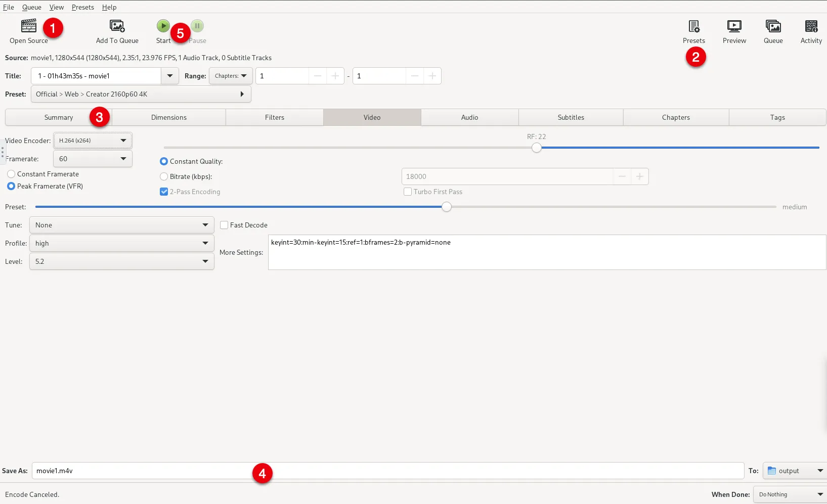Click the side panel handle dots
The image size is (827, 504).
3,152
